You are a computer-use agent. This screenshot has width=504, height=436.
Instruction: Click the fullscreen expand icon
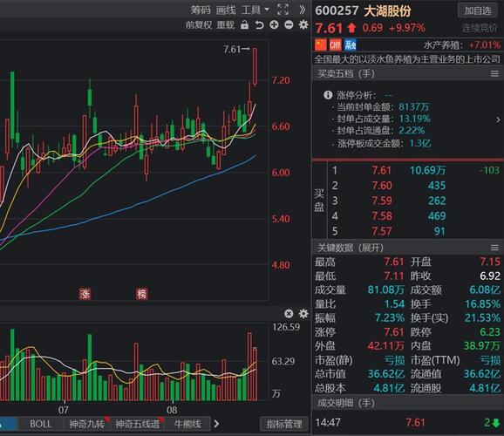point(283,10)
